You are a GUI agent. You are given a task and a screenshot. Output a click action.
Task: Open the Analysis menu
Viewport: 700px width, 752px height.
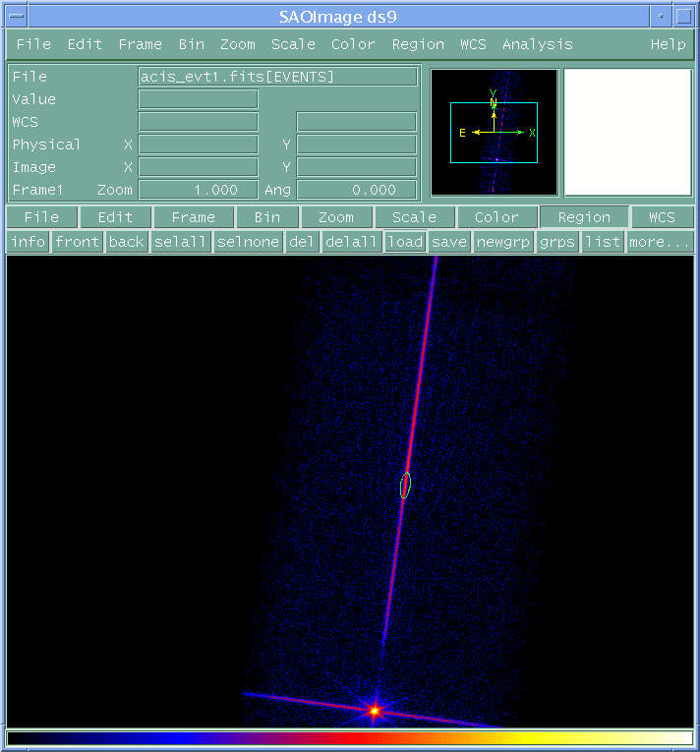pos(538,44)
